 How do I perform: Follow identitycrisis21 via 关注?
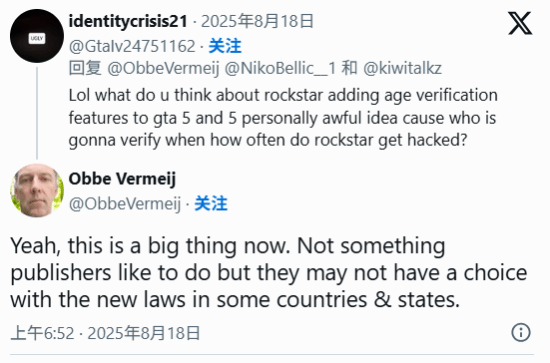(225, 46)
